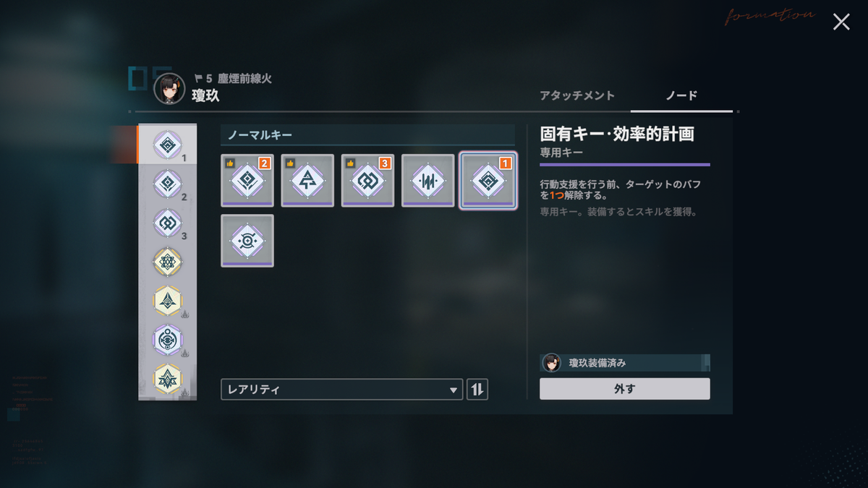
Task: Switch to the アタッチメント tab
Action: coord(577,95)
